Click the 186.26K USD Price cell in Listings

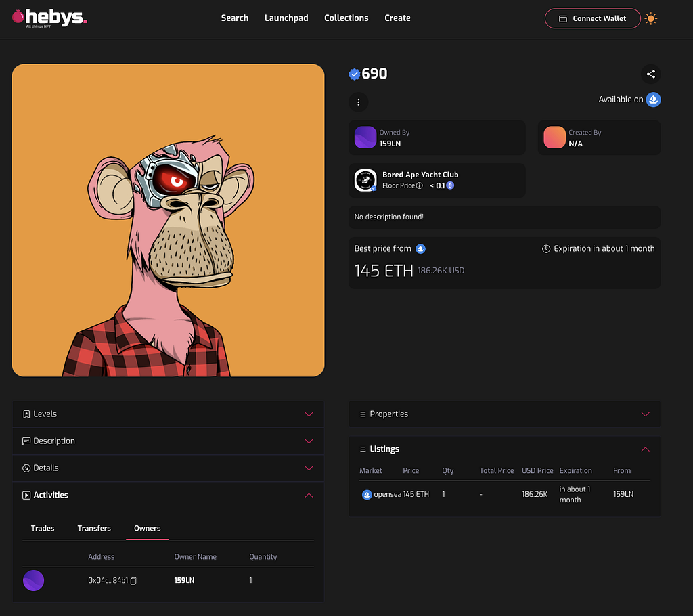pyautogui.click(x=535, y=494)
